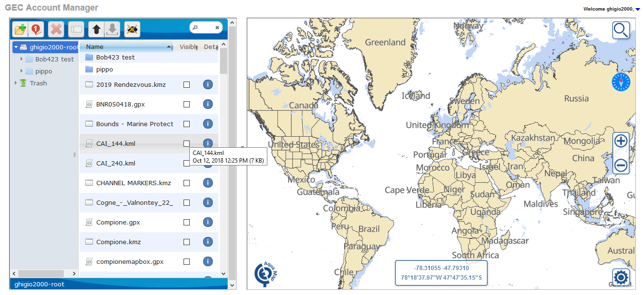Viewport: 644px width, 295px height.
Task: Show details info for BNR050418.gpx
Action: point(207,104)
